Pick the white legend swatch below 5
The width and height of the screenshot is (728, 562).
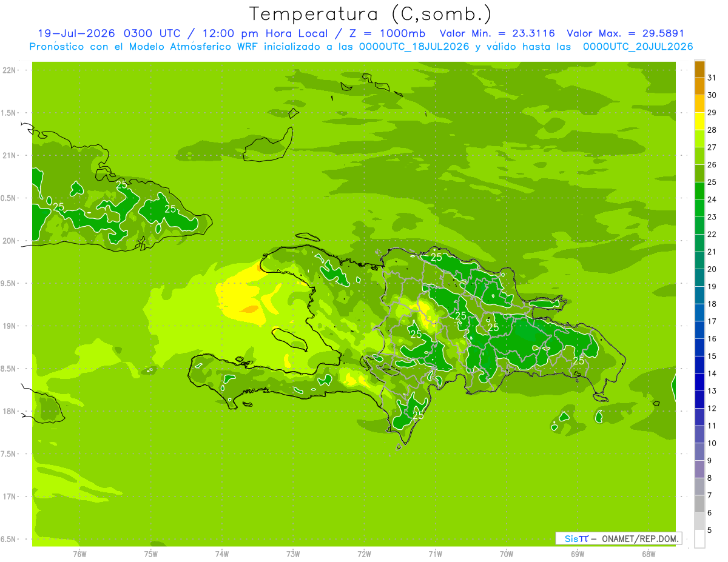point(699,539)
